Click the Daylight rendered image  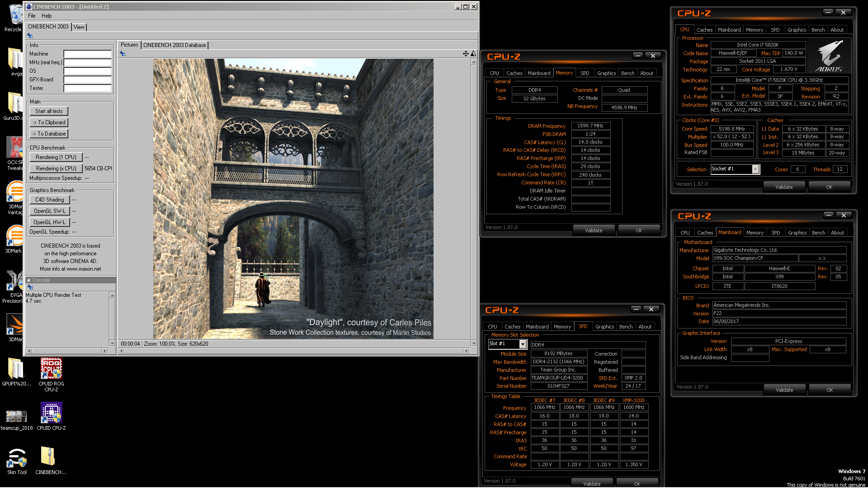[x=293, y=199]
